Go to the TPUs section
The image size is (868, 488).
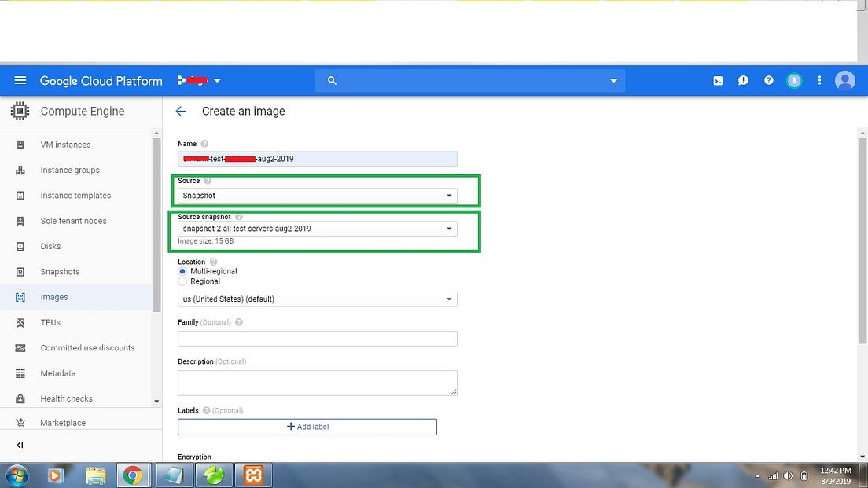click(x=50, y=322)
